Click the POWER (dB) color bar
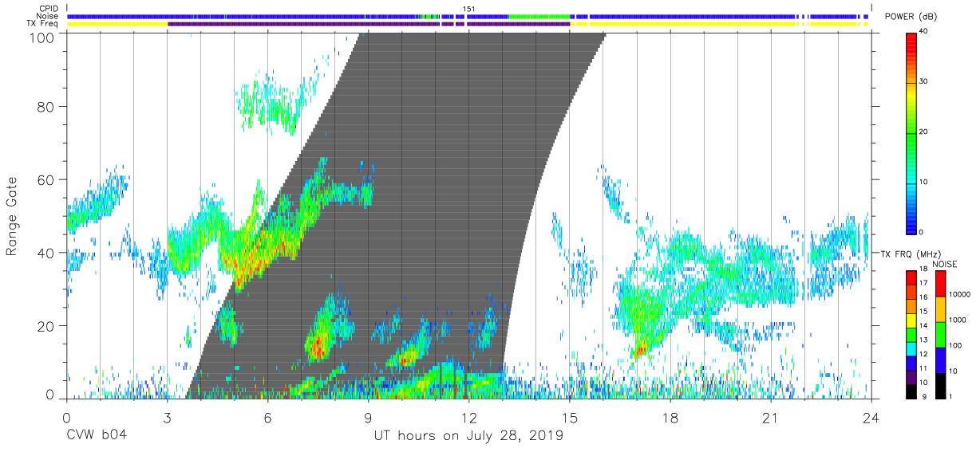Viewport: 980px width, 452px height. [x=913, y=132]
